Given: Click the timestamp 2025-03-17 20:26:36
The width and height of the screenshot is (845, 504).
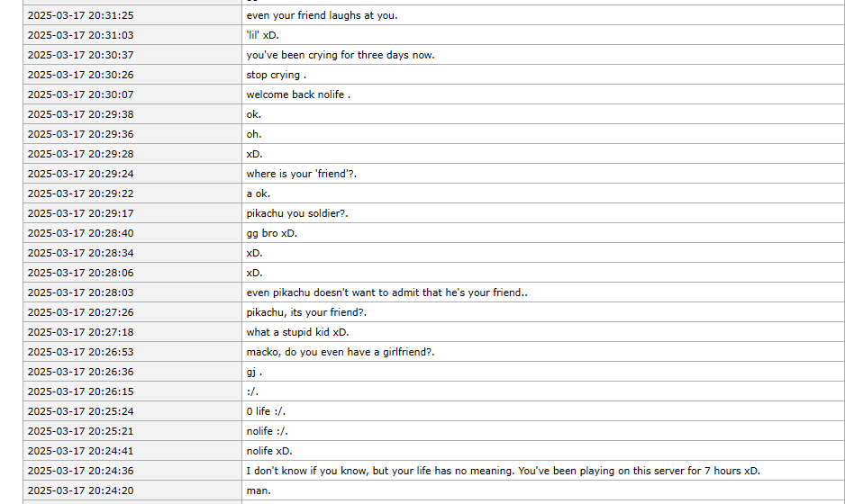Looking at the screenshot, I should (x=80, y=372).
